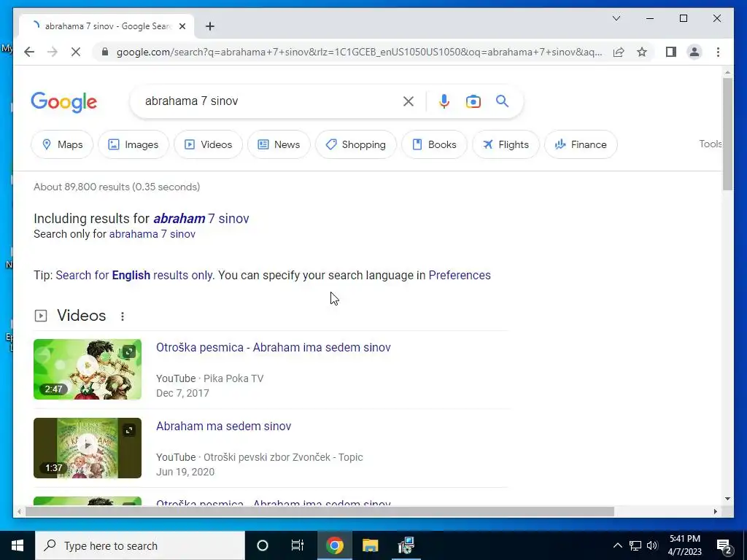Open the Windows Start menu

[x=18, y=545]
